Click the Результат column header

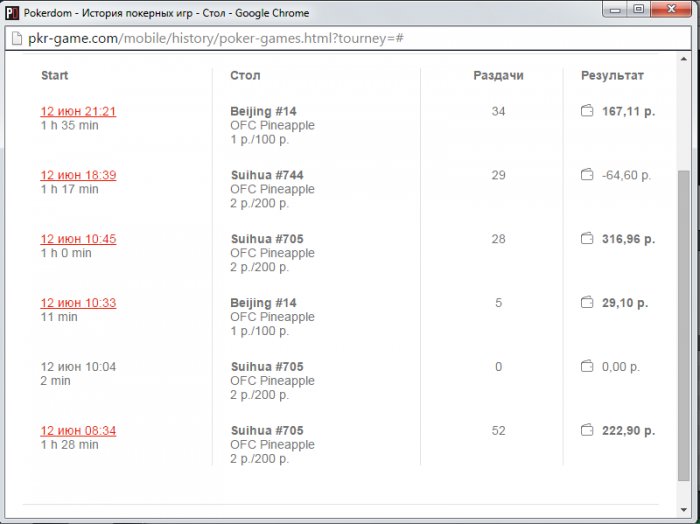pos(612,75)
